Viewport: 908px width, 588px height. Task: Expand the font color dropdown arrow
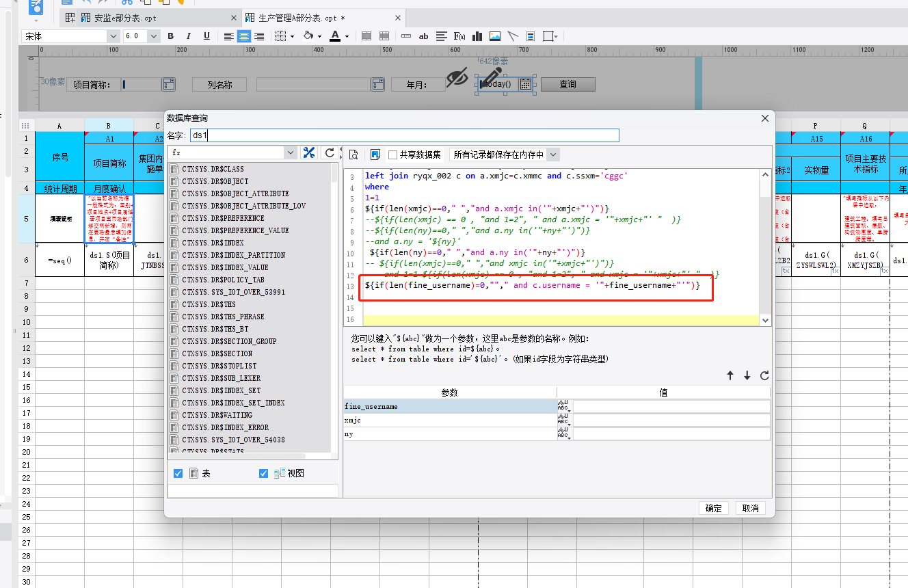click(347, 37)
